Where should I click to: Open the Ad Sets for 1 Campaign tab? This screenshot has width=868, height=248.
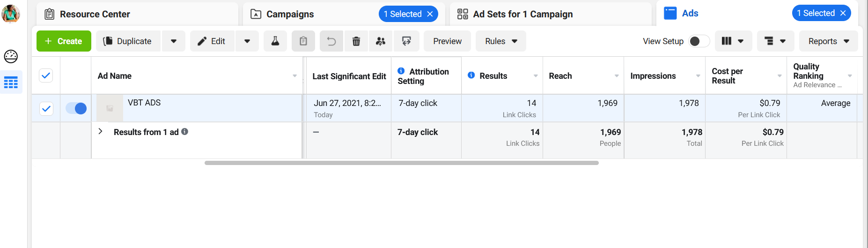[x=522, y=14]
